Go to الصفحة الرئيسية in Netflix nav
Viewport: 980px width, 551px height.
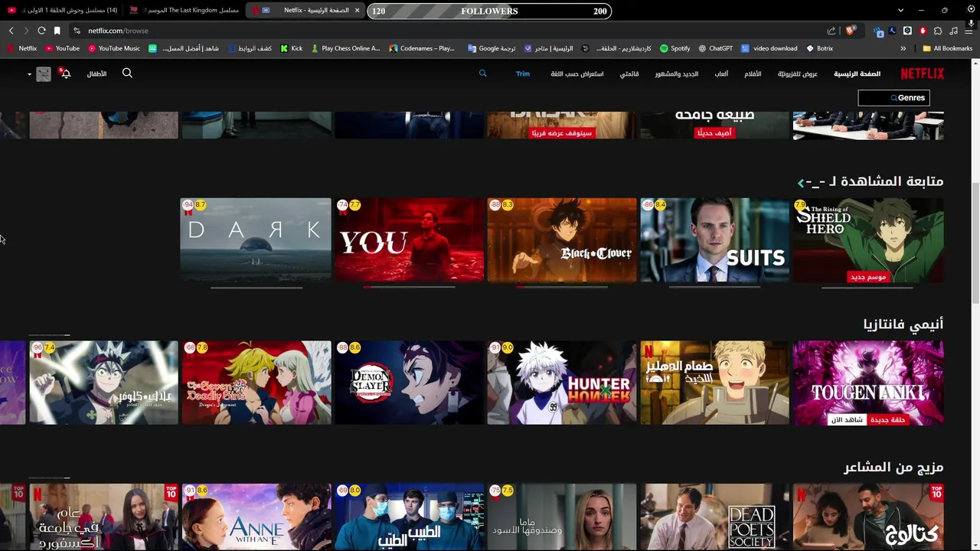click(x=857, y=73)
